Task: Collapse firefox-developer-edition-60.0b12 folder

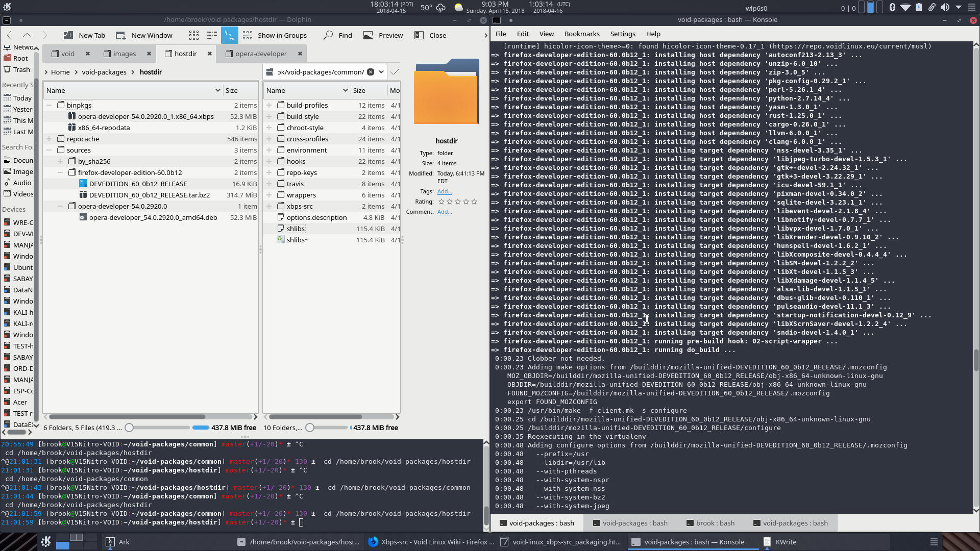Action: point(60,172)
